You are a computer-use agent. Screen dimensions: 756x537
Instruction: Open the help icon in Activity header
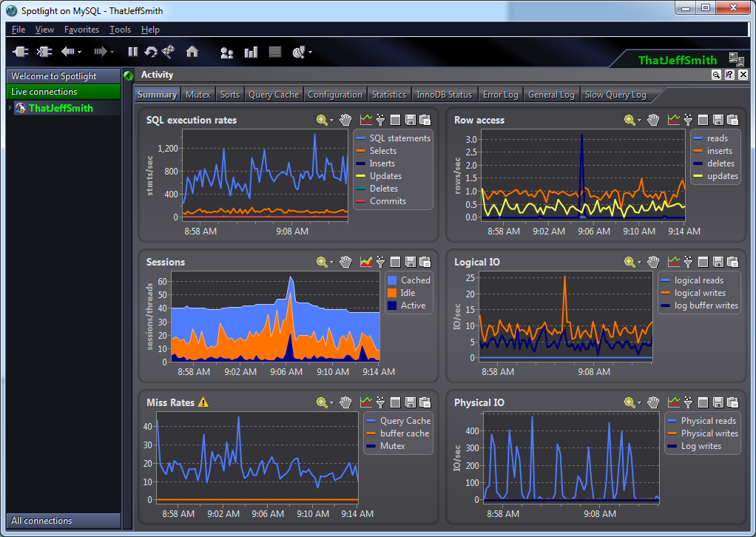(x=729, y=75)
